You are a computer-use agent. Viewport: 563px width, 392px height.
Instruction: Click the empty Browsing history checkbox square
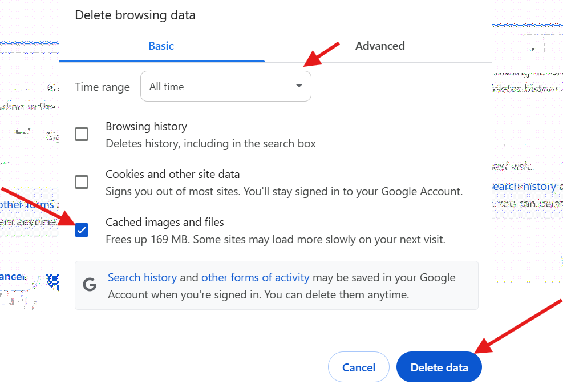tap(82, 134)
